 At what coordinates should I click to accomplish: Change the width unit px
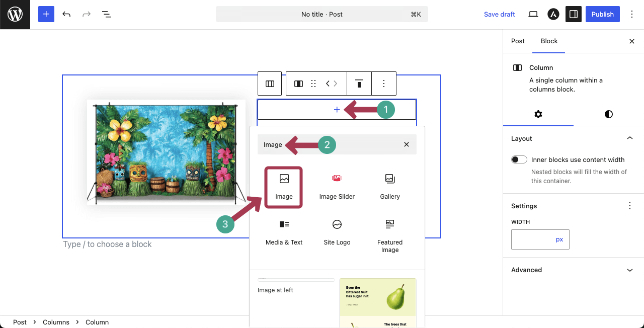click(x=559, y=239)
